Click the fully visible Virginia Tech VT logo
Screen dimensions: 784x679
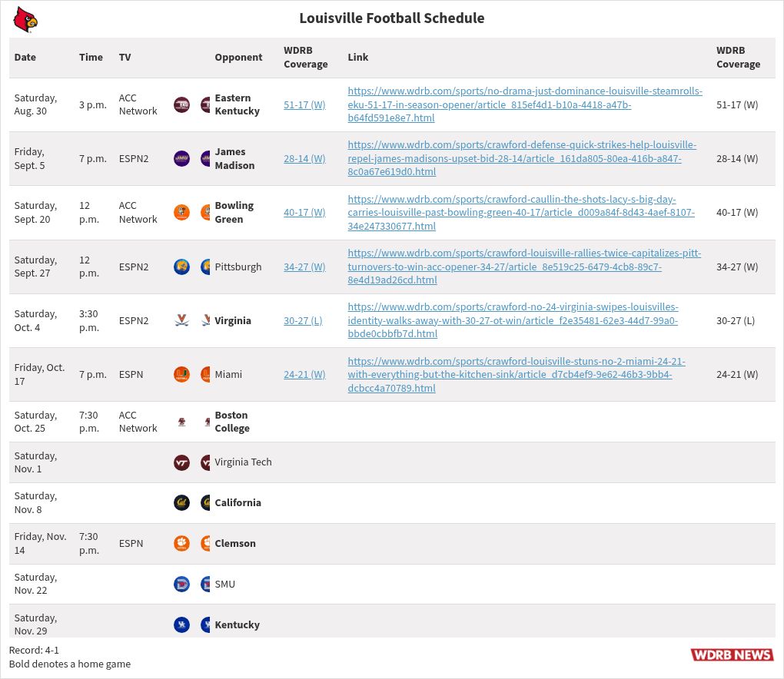click(x=181, y=462)
